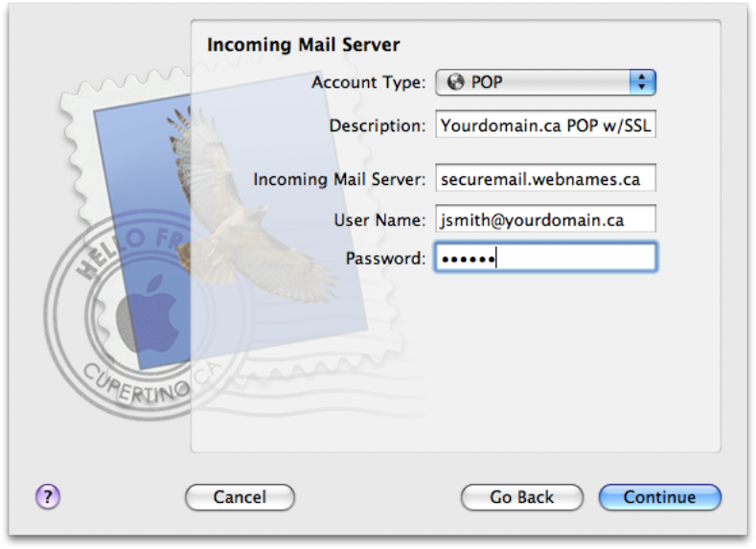This screenshot has height=549, width=756.
Task: Click the Account Type: label
Action: click(x=368, y=82)
